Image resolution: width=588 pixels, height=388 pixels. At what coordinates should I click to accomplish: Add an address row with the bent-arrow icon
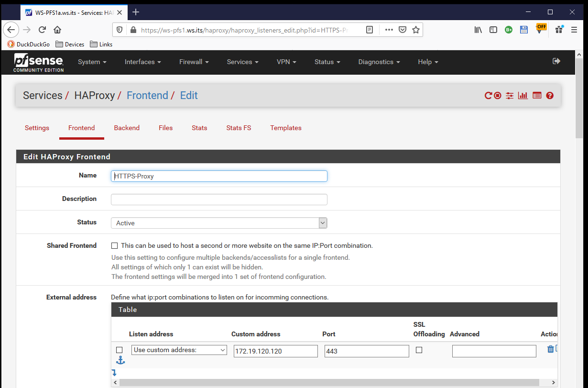[114, 372]
